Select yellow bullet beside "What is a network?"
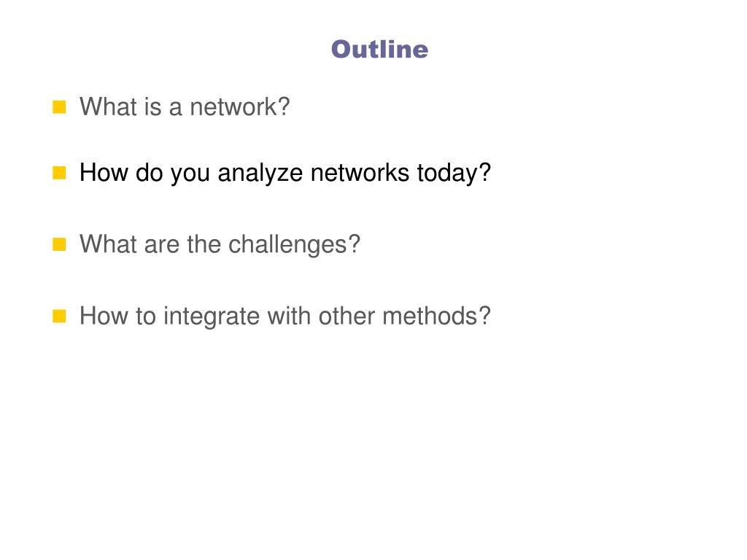The image size is (747, 560). click(x=59, y=107)
